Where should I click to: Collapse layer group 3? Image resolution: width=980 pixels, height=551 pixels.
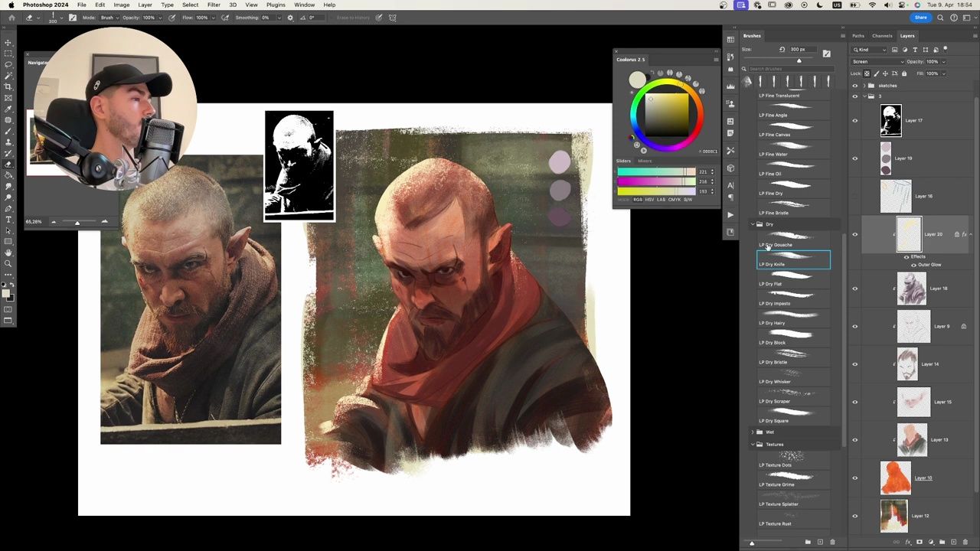(x=864, y=96)
